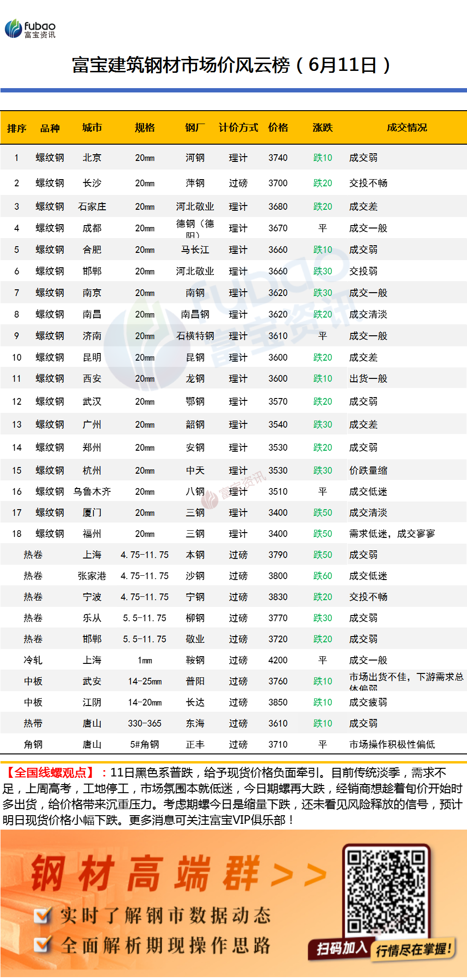The width and height of the screenshot is (467, 980).
Task: Click 敬业 mill cell in hot coil row
Action: click(x=195, y=639)
